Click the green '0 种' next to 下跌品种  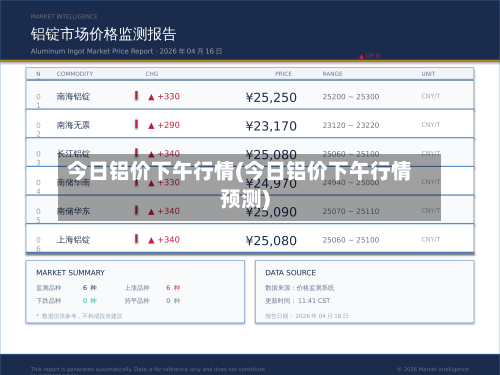[90, 301]
